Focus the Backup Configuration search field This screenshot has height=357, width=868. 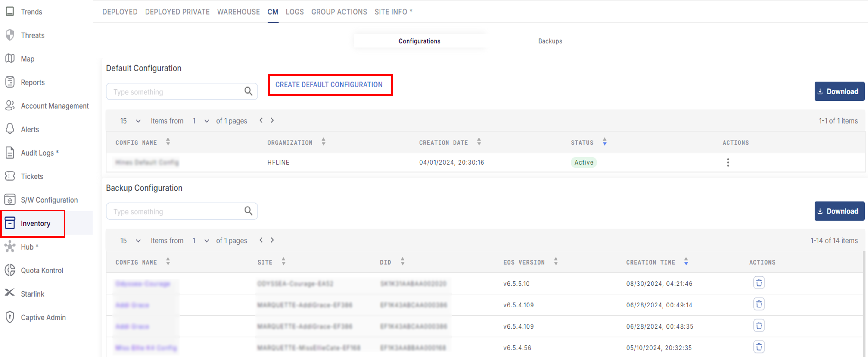[175, 211]
